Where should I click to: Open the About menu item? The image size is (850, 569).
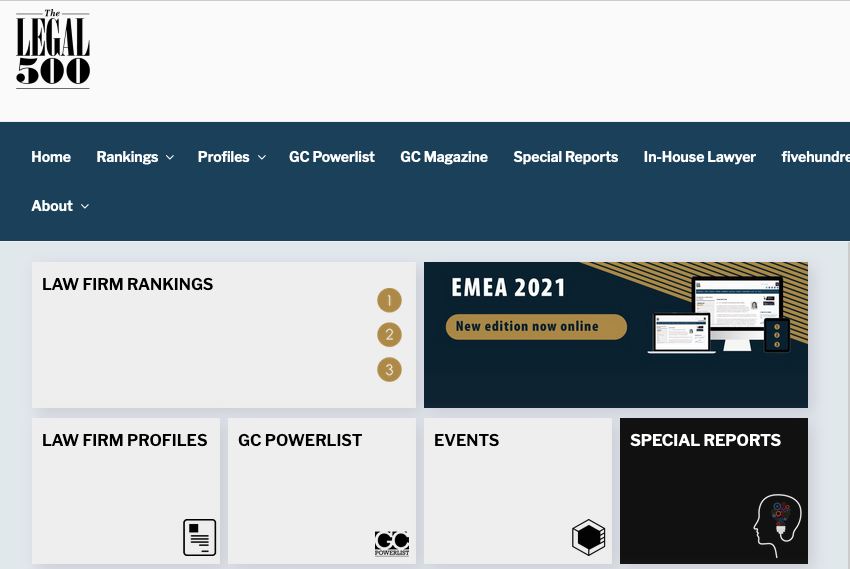tap(52, 206)
